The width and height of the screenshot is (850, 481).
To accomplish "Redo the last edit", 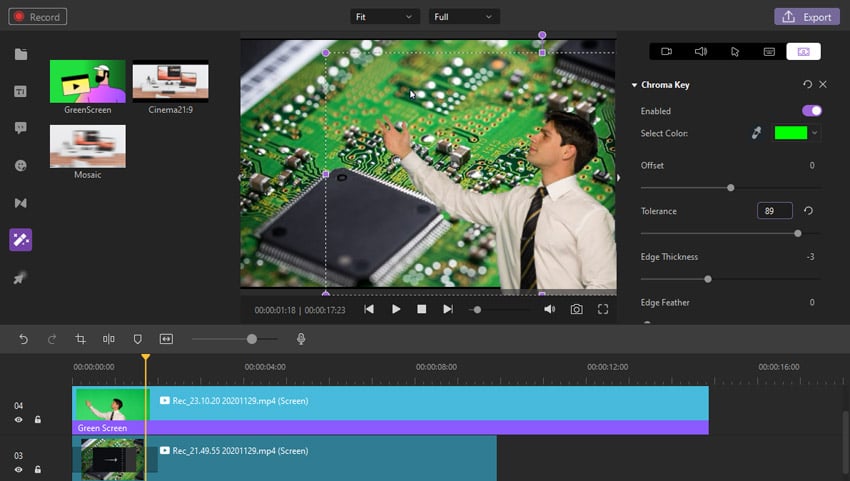I will pos(52,339).
